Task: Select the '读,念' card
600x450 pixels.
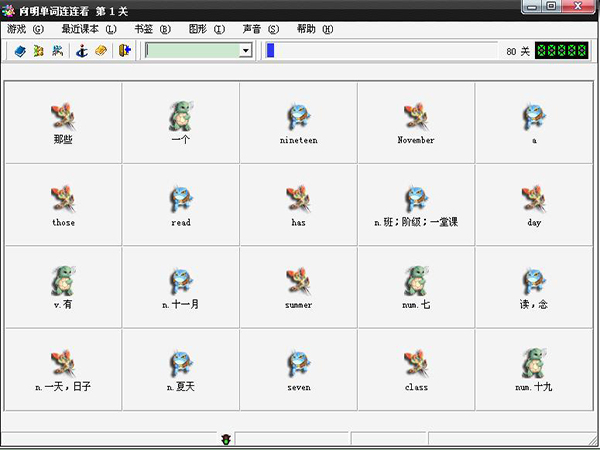Action: pos(534,287)
